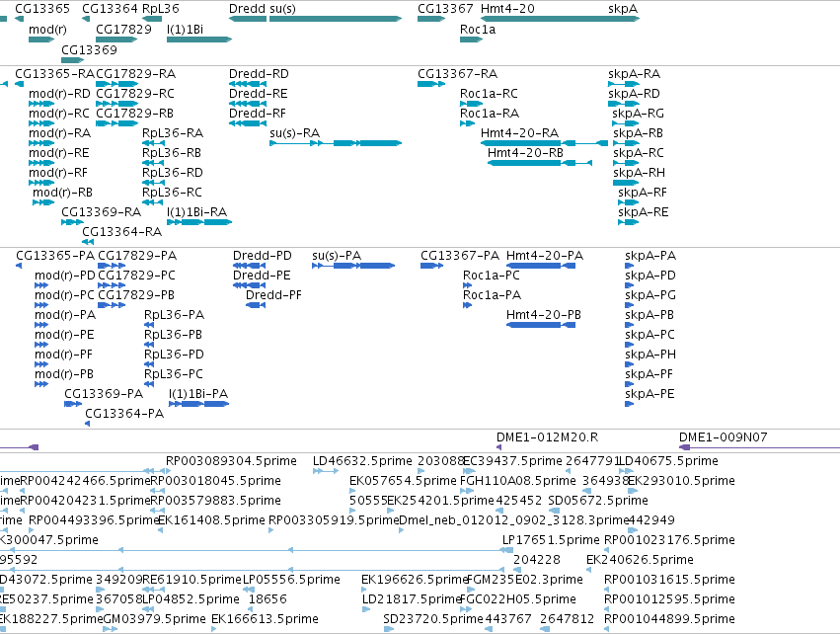Click transcript Hmt4-20-RA glyph
Screen dimensions: 840x634
click(x=544, y=143)
